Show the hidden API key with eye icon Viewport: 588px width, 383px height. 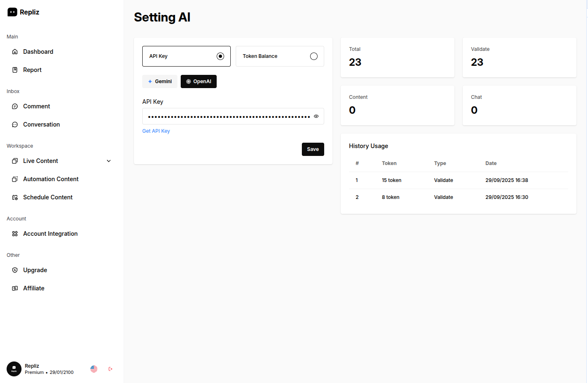(x=316, y=116)
